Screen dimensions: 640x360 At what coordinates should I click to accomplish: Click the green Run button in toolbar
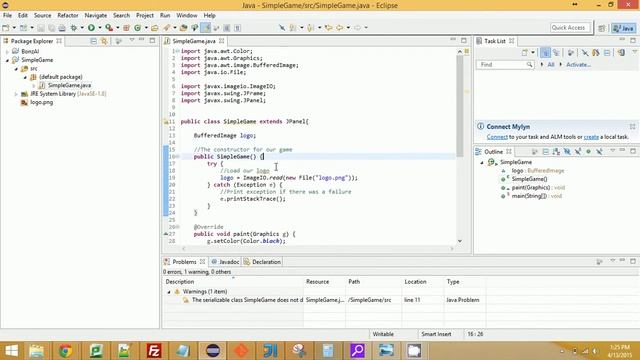pos(91,28)
